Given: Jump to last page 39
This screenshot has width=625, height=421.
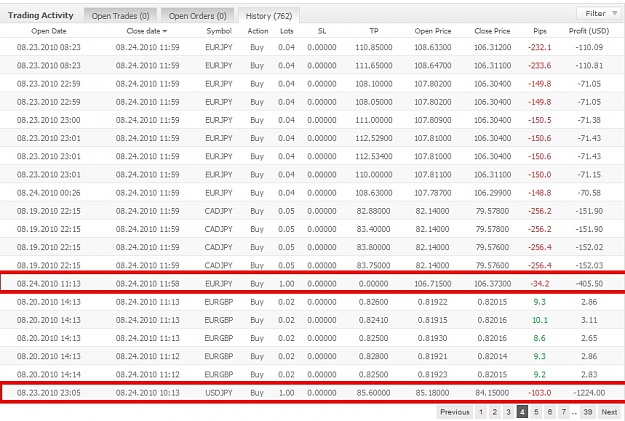Looking at the screenshot, I should (587, 412).
